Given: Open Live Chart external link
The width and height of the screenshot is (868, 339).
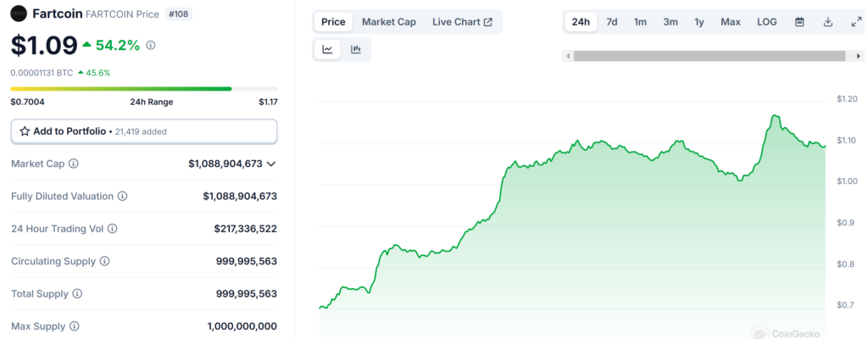Looking at the screenshot, I should click(462, 22).
